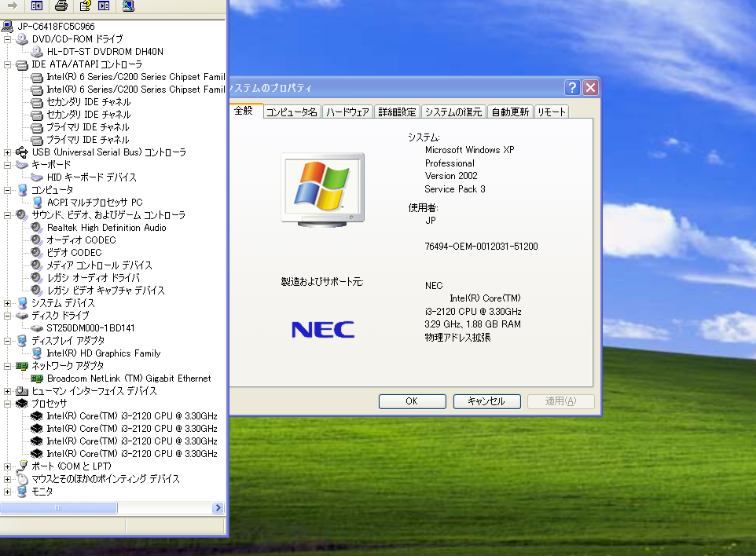756x556 pixels.
Task: Collapse the ディスプレイ アダプタ node
Action: pos(7,341)
